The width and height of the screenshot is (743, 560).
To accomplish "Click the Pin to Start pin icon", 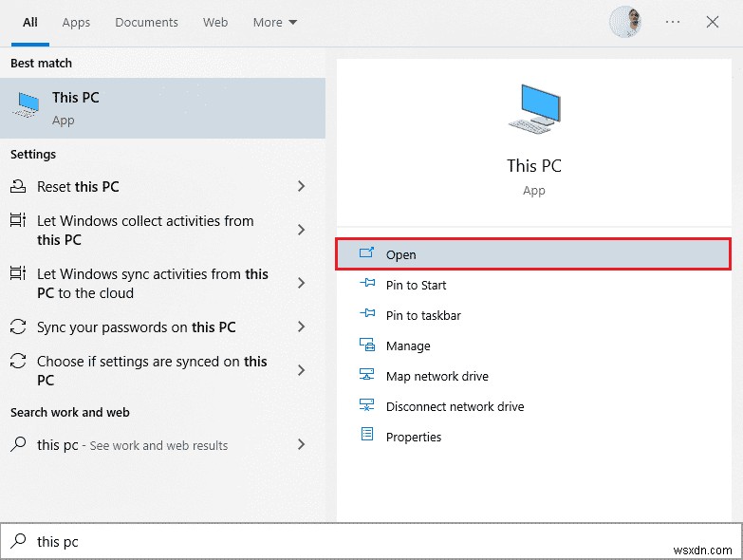I will [x=367, y=283].
